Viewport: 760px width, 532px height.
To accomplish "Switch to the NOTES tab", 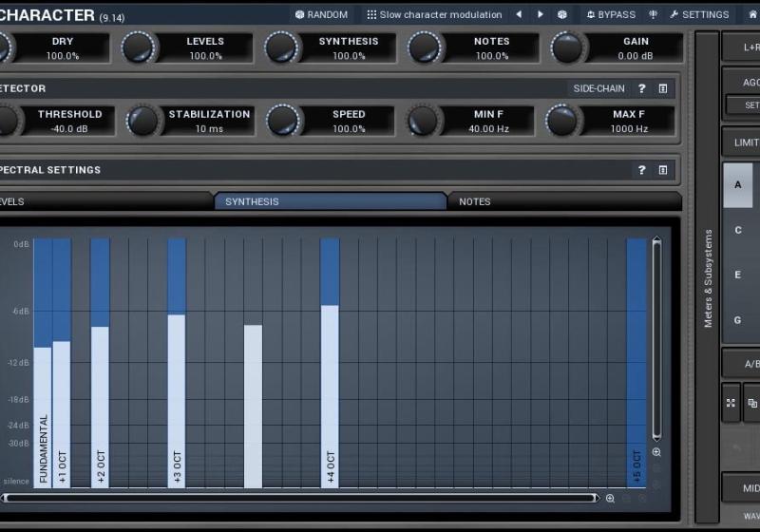I will [x=475, y=201].
